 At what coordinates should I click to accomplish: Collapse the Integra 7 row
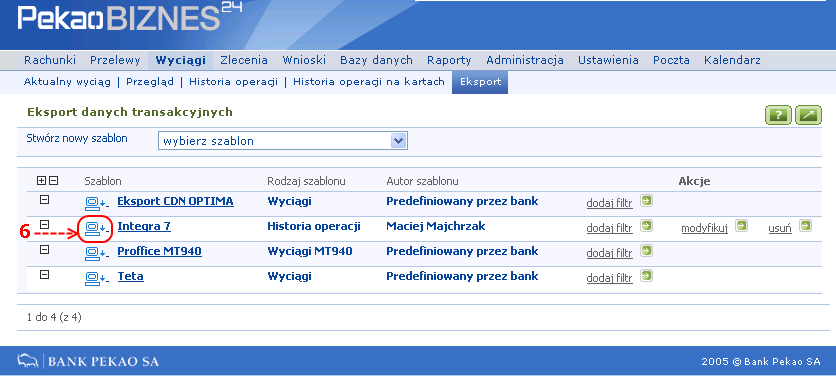coord(45,225)
